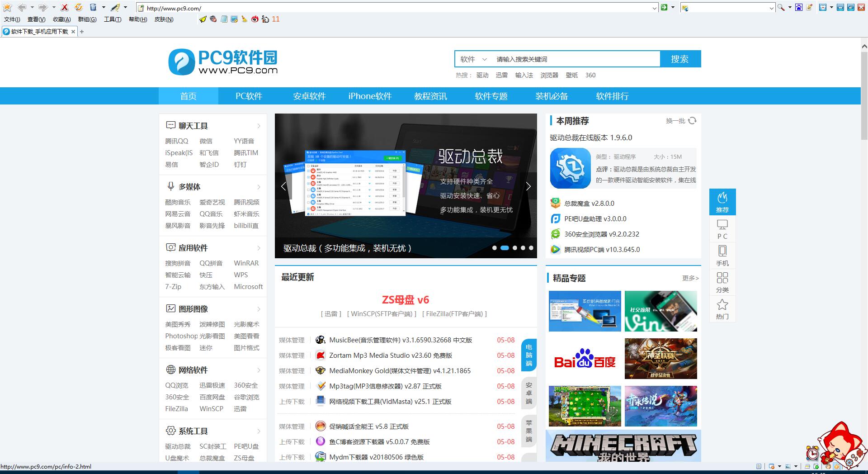Click the page view icon in status bar
The width and height of the screenshot is (868, 474).
coord(759,466)
